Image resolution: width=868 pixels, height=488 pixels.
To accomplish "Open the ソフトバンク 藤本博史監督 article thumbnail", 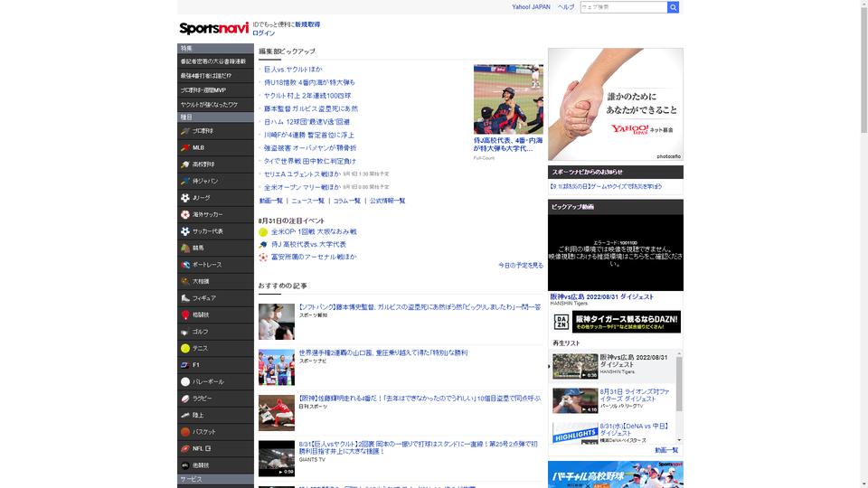I will (277, 322).
